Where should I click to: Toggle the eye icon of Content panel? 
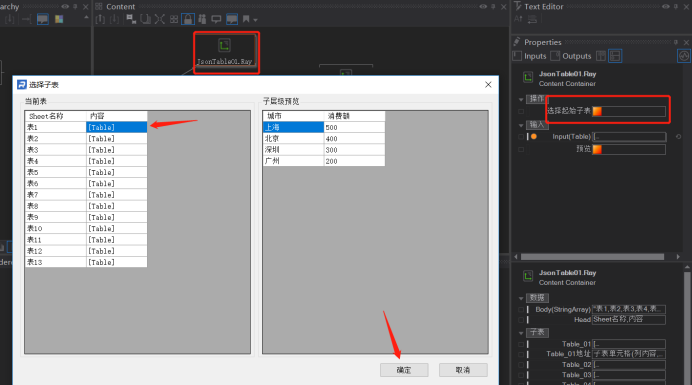[483, 7]
